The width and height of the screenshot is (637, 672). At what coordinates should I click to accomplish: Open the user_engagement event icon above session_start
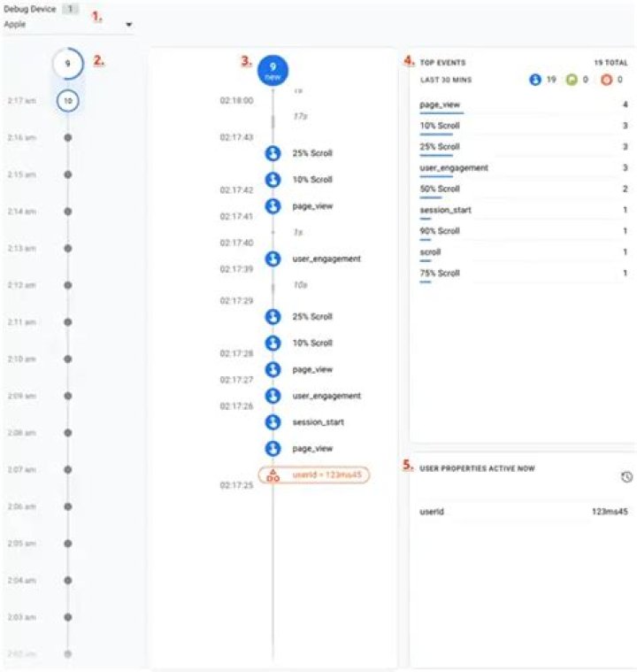coord(272,396)
